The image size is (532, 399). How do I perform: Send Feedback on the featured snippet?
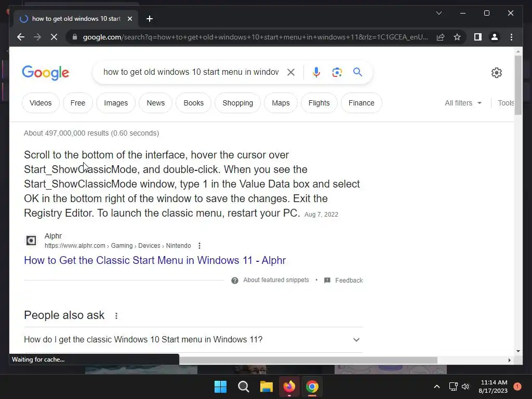pyautogui.click(x=343, y=280)
